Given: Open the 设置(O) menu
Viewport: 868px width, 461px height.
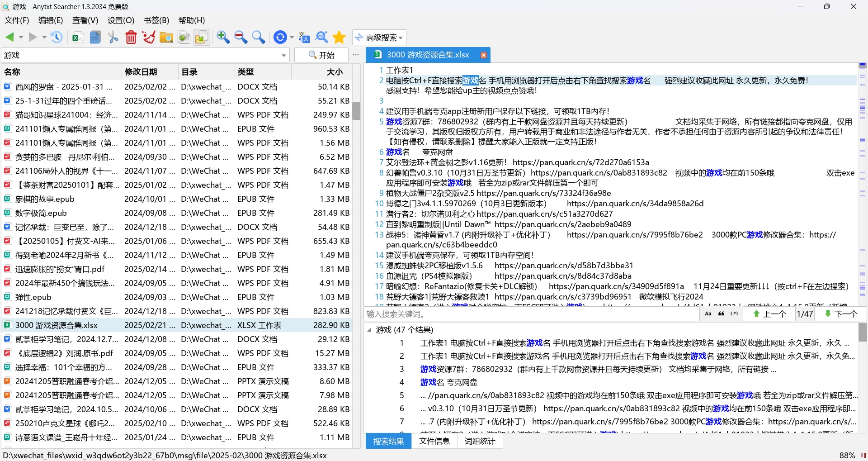Looking at the screenshot, I should [x=121, y=20].
